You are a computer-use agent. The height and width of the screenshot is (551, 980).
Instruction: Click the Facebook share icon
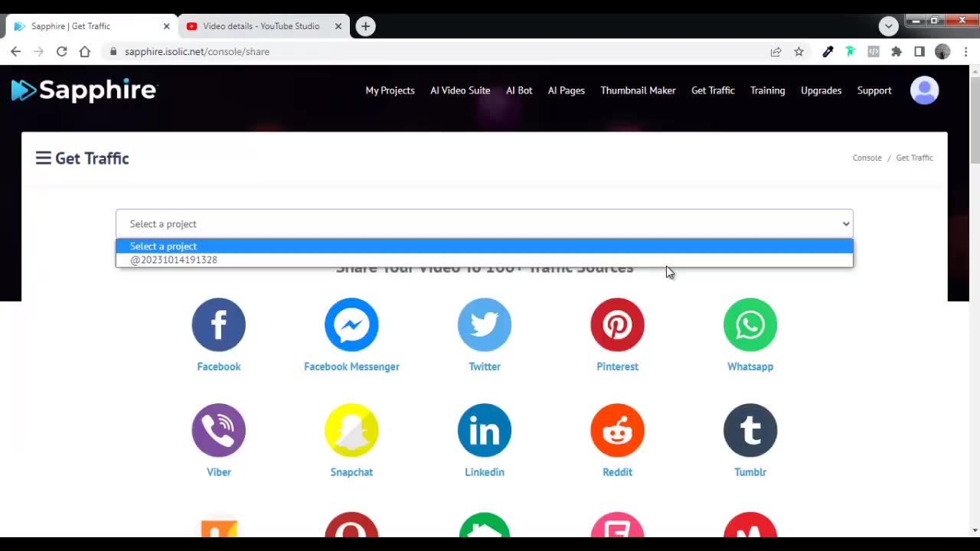click(x=218, y=324)
